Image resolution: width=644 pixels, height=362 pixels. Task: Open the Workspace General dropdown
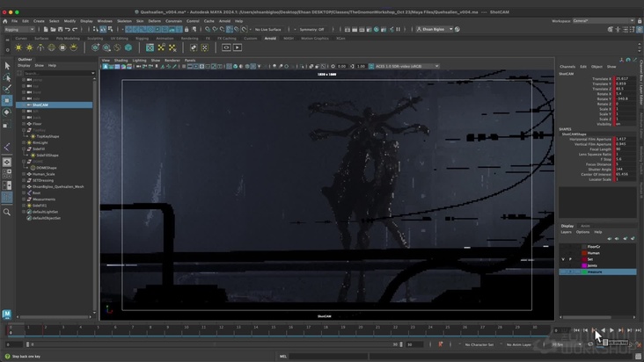(x=604, y=20)
